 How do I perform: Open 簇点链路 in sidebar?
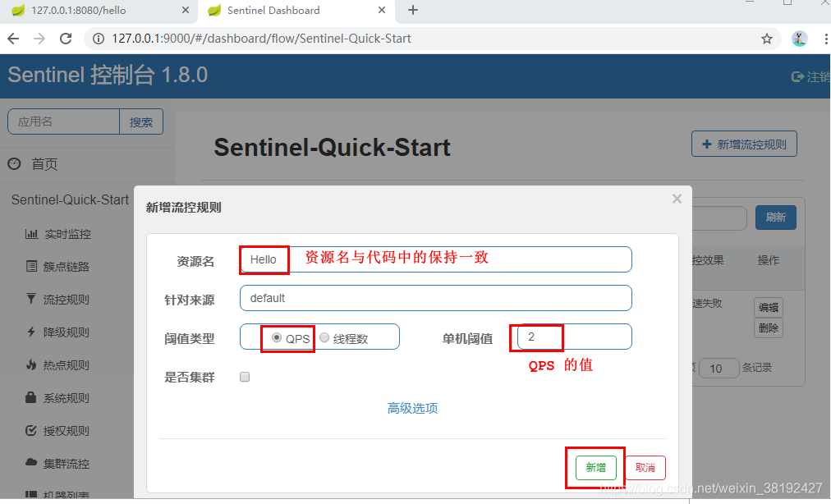(x=67, y=267)
